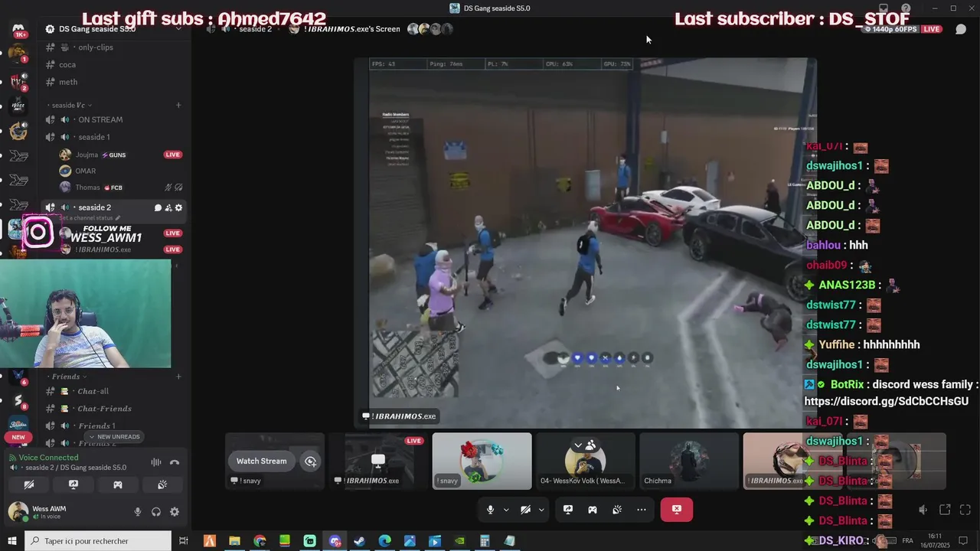
Task: Click Watch Stream on snavy tile
Action: (x=261, y=461)
